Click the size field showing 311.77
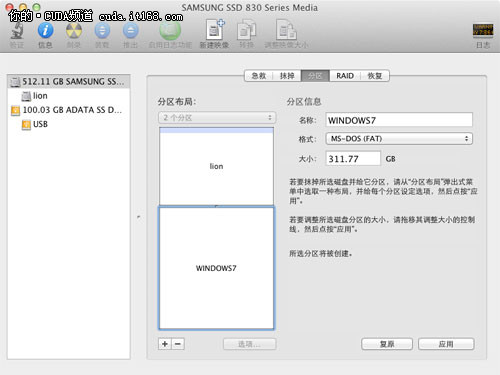This screenshot has width=500, height=375. 353,159
